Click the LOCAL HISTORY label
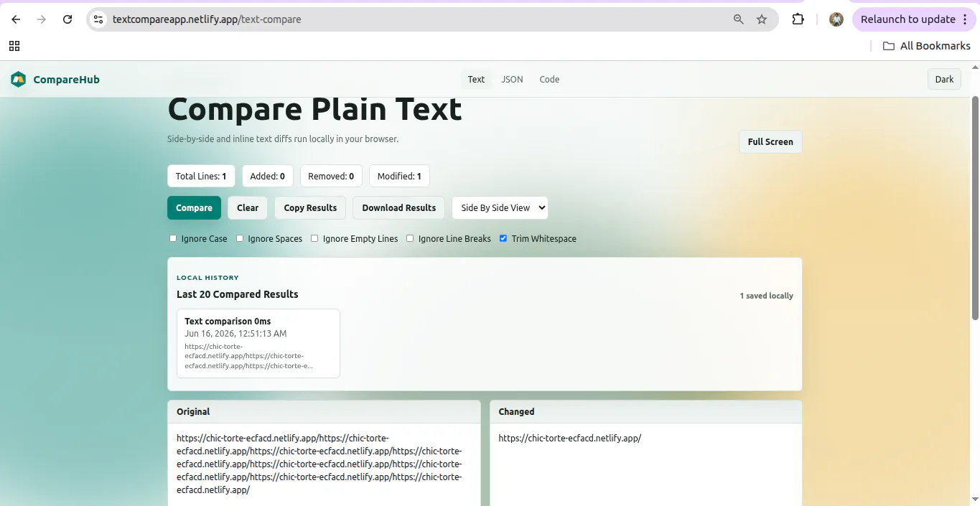This screenshot has width=980, height=506. pos(207,278)
